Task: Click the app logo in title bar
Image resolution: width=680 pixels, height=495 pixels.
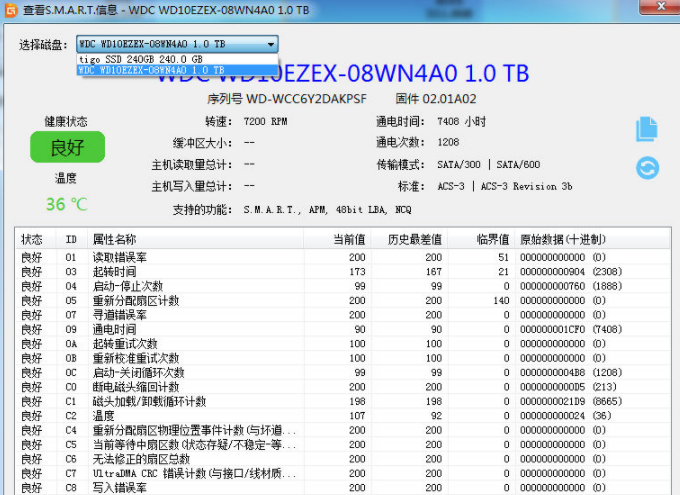Action: [10, 10]
